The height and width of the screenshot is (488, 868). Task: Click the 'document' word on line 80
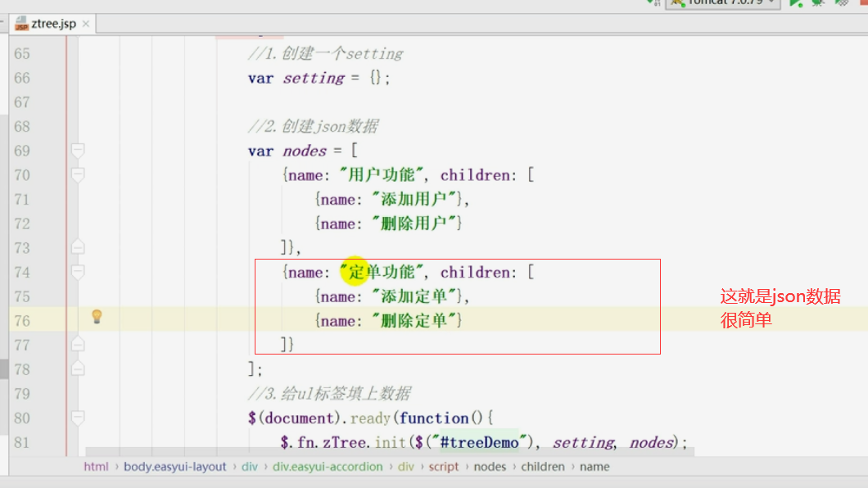pos(300,418)
